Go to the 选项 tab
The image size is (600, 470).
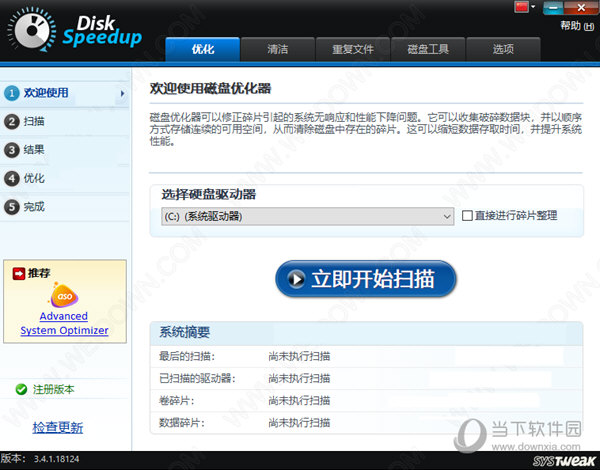[x=503, y=49]
